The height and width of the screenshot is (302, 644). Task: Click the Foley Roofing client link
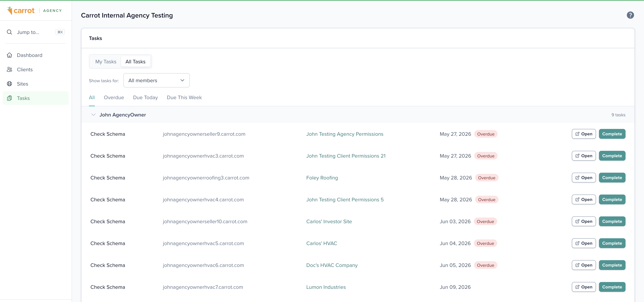pos(322,178)
